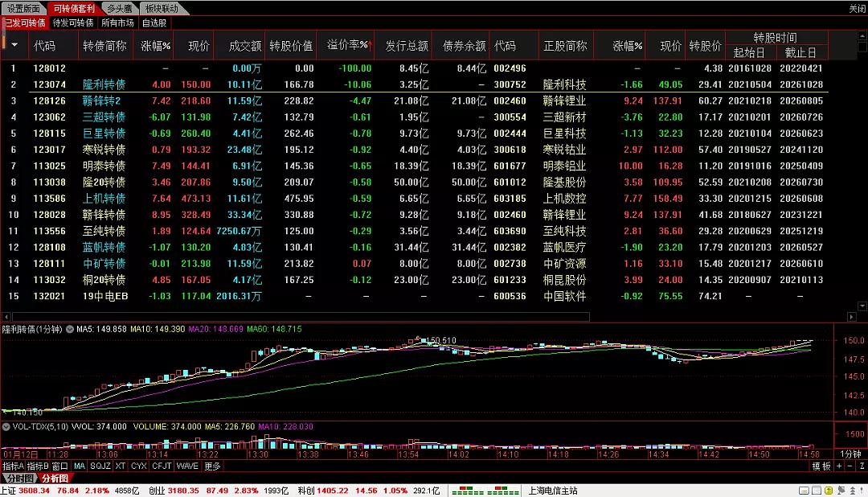Select the 三超转债 bond name
This screenshot has height=497, width=868.
(x=104, y=117)
